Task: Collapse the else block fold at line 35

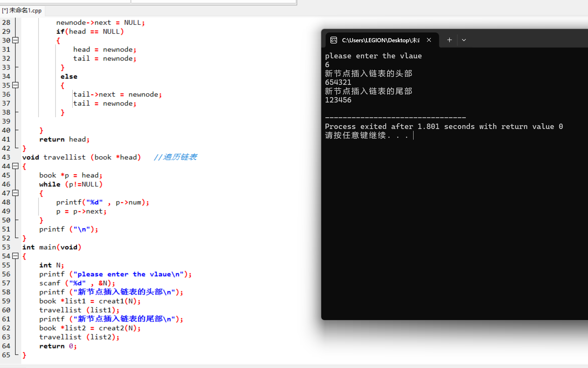Action: [15, 85]
